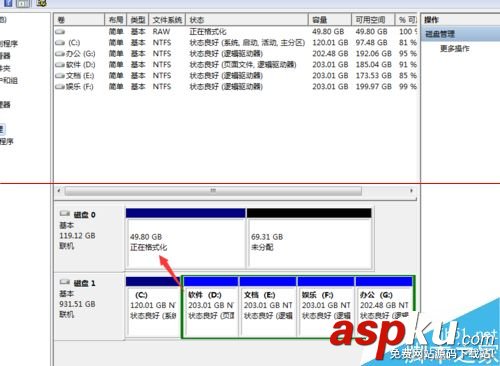Click the 95 % value in the 办公 (G:) row

click(408, 54)
